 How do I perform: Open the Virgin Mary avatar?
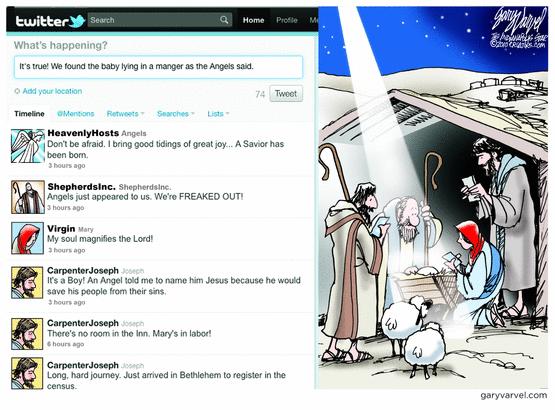pos(27,238)
